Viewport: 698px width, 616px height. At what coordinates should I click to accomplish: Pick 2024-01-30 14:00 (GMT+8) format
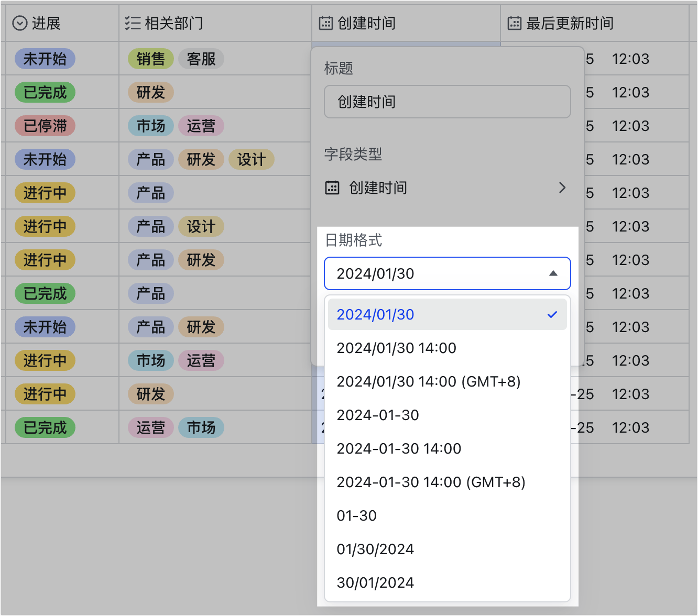coord(448,482)
